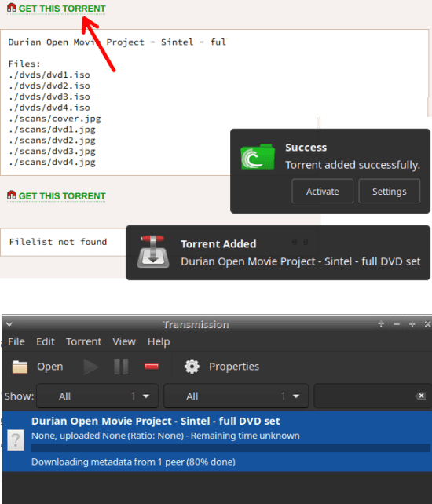
Task: Open the View menu in Transmission
Action: click(124, 341)
